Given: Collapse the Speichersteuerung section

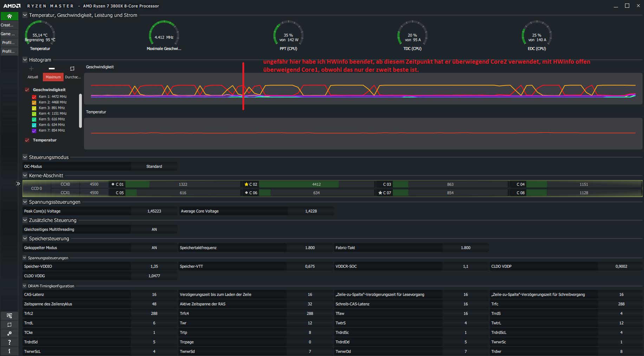Looking at the screenshot, I should click(x=25, y=239).
